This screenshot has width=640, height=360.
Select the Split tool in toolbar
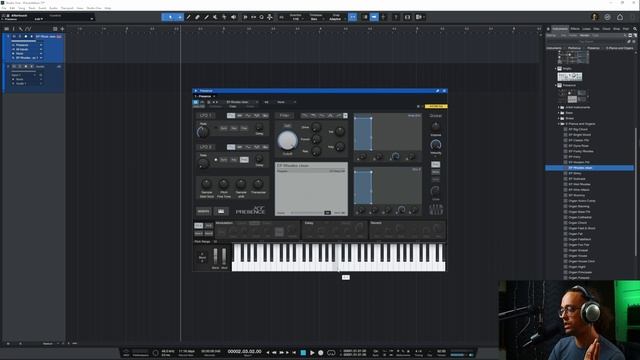click(189, 17)
